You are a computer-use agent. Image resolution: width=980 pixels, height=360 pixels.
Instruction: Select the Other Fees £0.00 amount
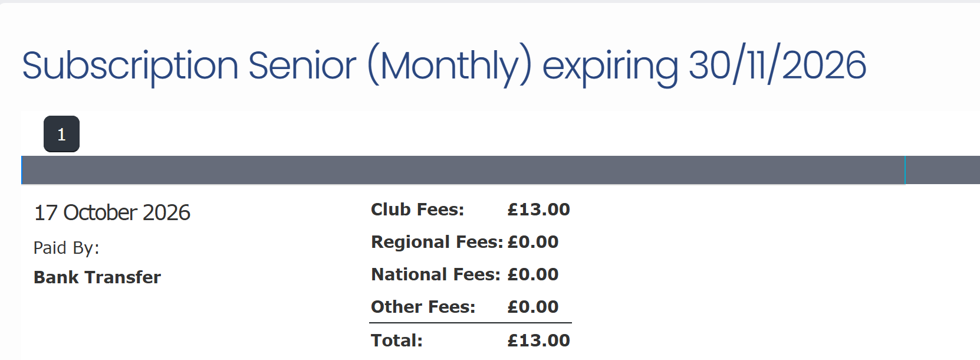533,307
